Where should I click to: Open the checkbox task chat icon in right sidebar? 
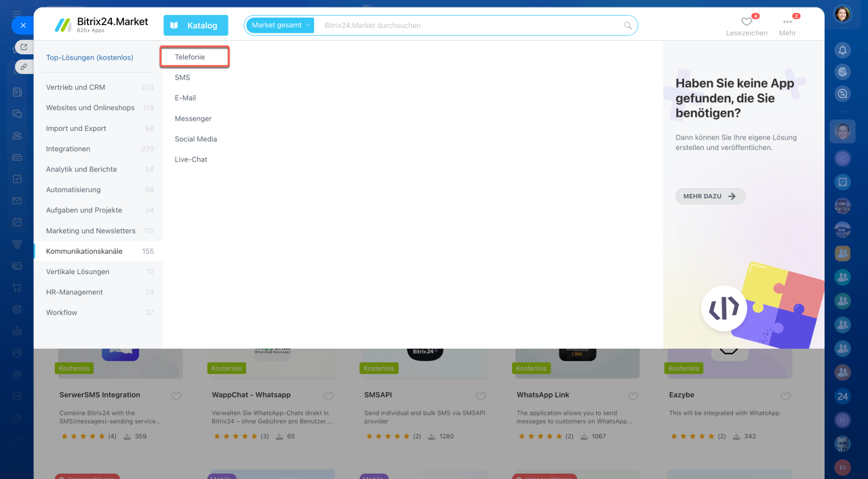[842, 182]
